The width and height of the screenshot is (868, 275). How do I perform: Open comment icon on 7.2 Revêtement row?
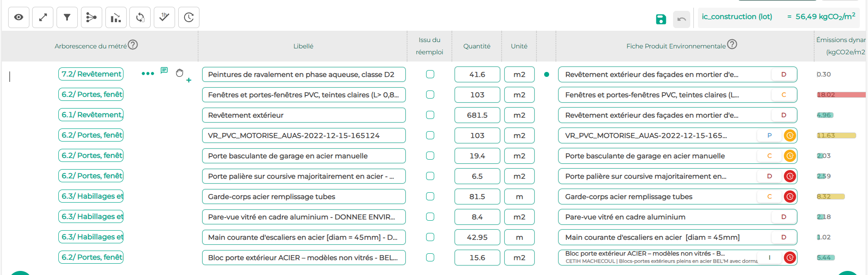(x=164, y=71)
